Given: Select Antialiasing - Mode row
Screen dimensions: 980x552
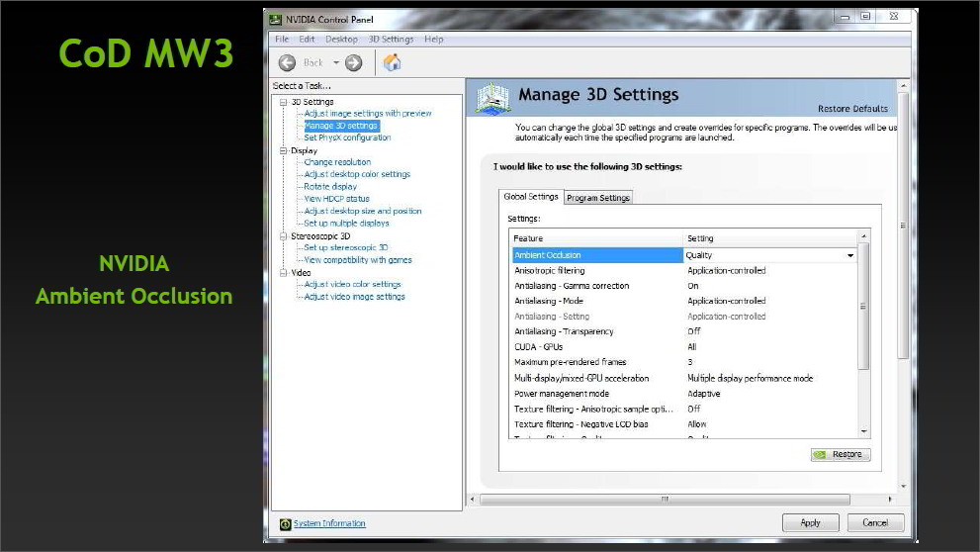Looking at the screenshot, I should (684, 301).
